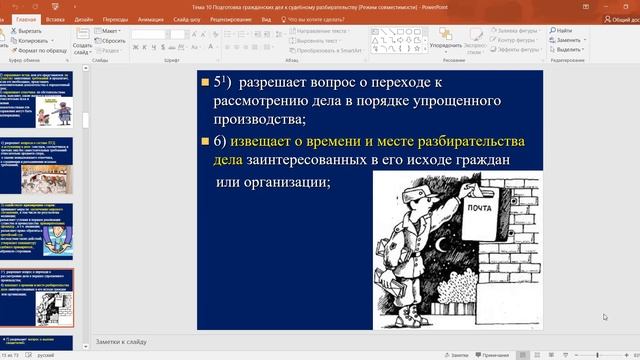
Task: Click the Cut (Вырезать) scissors icon
Action: pos(13,31)
